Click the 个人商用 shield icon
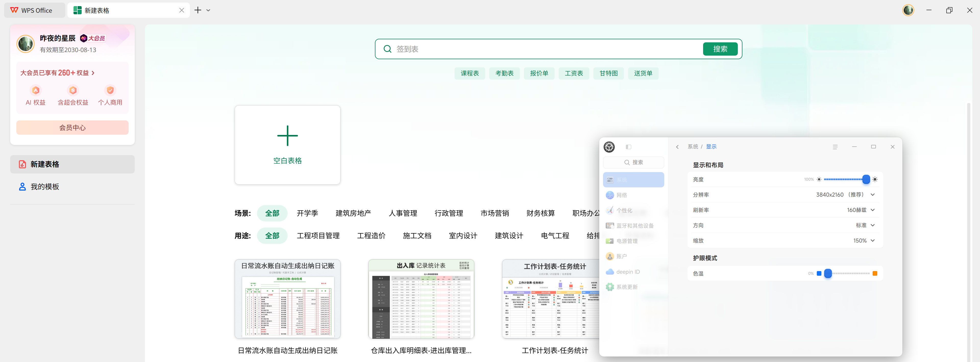Image resolution: width=980 pixels, height=362 pixels. pyautogui.click(x=110, y=90)
